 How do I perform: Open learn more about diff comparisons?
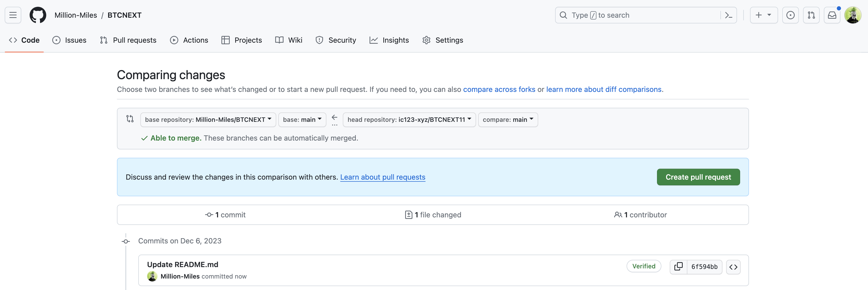tap(604, 90)
